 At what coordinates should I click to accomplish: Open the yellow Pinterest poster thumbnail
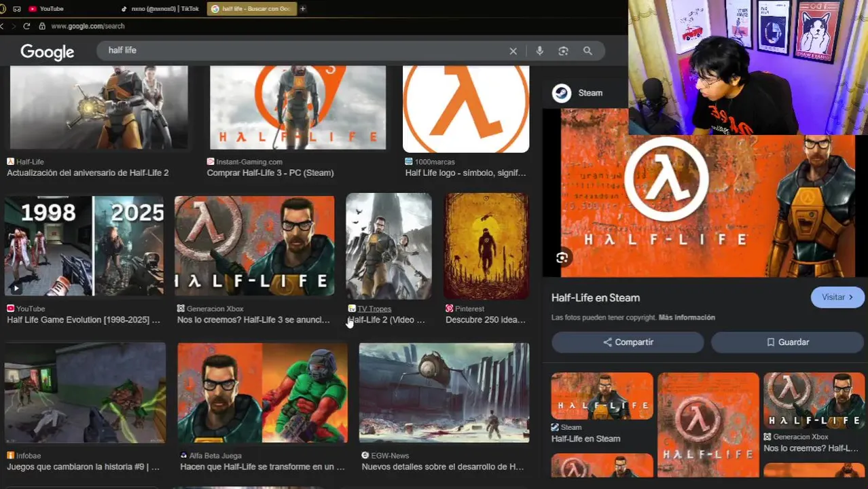[x=486, y=246]
